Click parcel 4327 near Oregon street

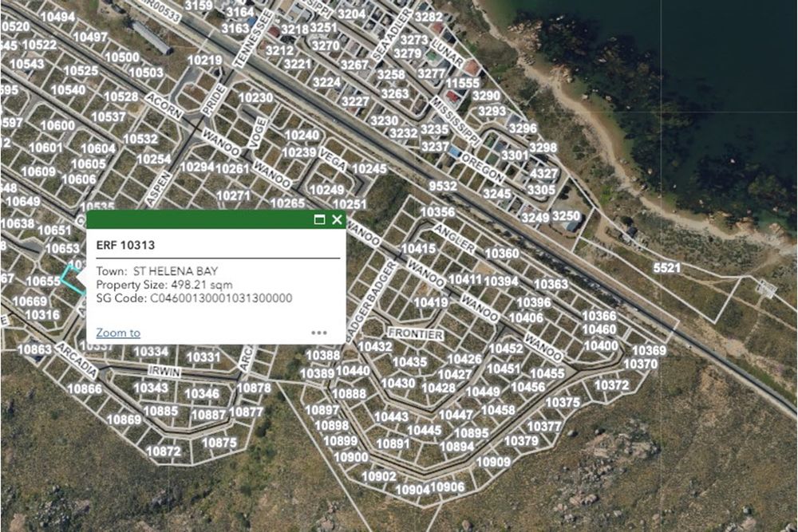coord(544,174)
